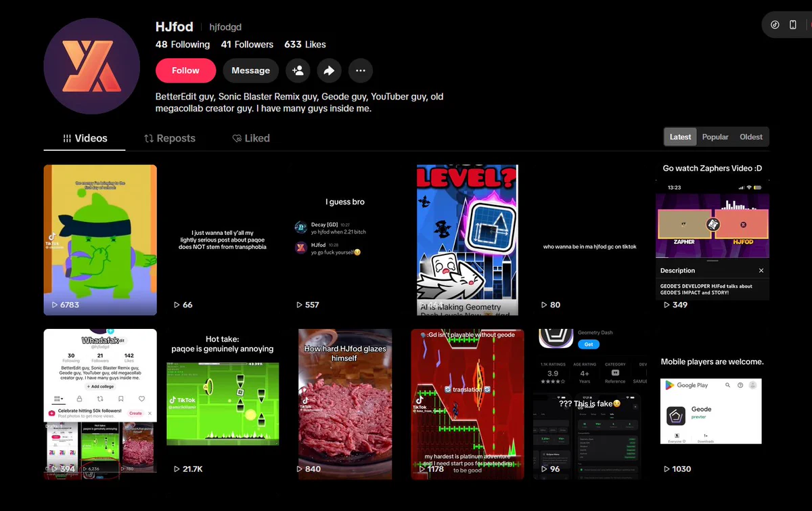812x511 pixels.
Task: Open the 'LEVEL?' Geometry Dash video
Action: coord(468,240)
